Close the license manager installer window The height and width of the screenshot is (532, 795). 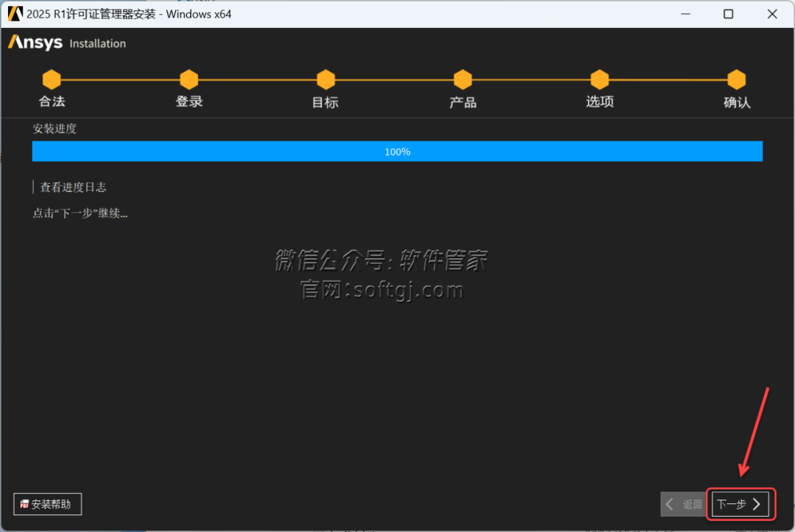[x=772, y=14]
